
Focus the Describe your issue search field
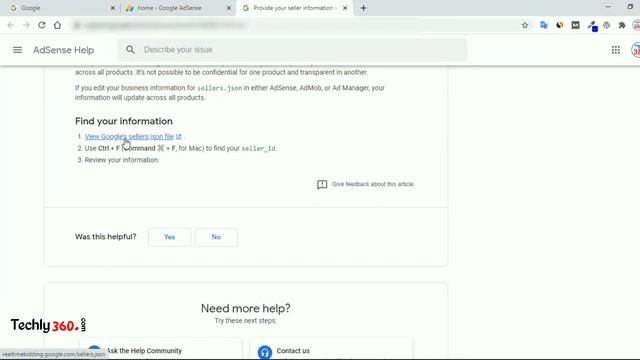292,50
